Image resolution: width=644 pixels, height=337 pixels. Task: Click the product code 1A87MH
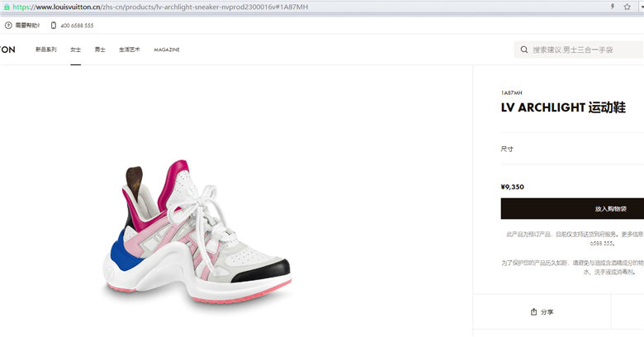(511, 93)
